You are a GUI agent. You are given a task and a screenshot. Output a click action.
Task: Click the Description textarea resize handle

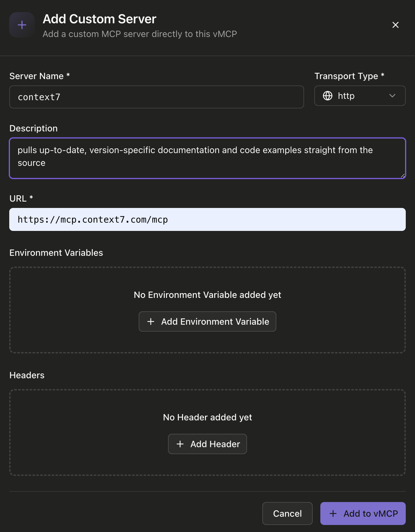tap(403, 175)
